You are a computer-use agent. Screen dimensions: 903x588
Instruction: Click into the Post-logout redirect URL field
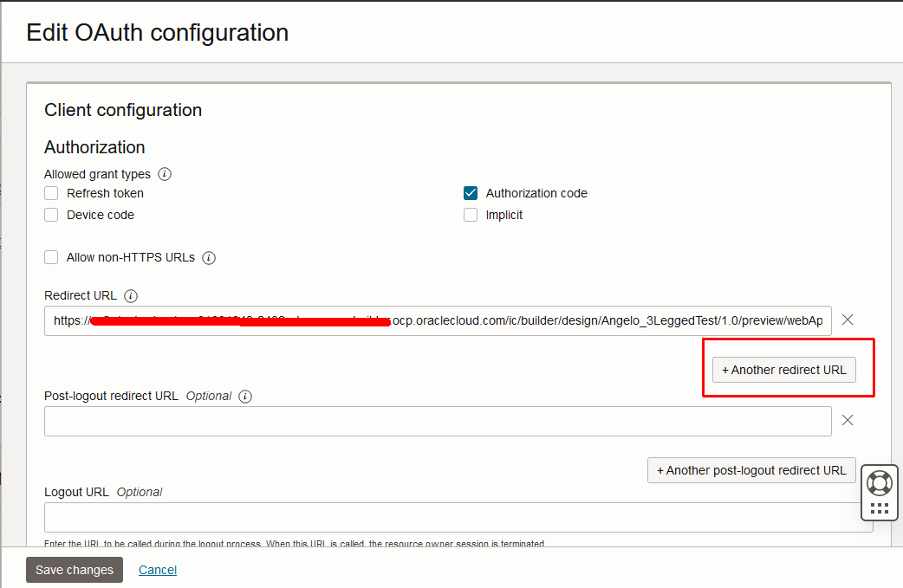[x=438, y=421]
